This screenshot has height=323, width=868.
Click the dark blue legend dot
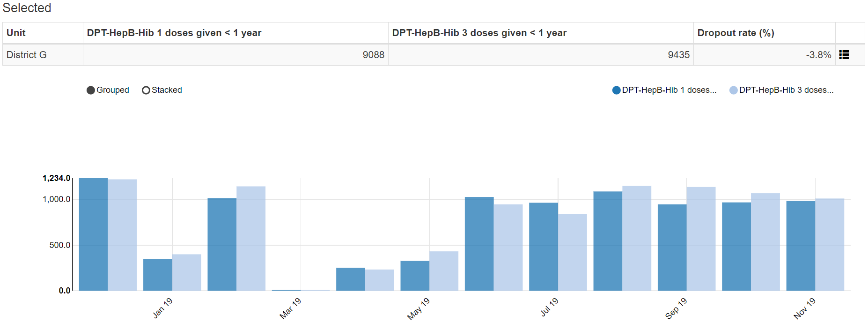(616, 90)
